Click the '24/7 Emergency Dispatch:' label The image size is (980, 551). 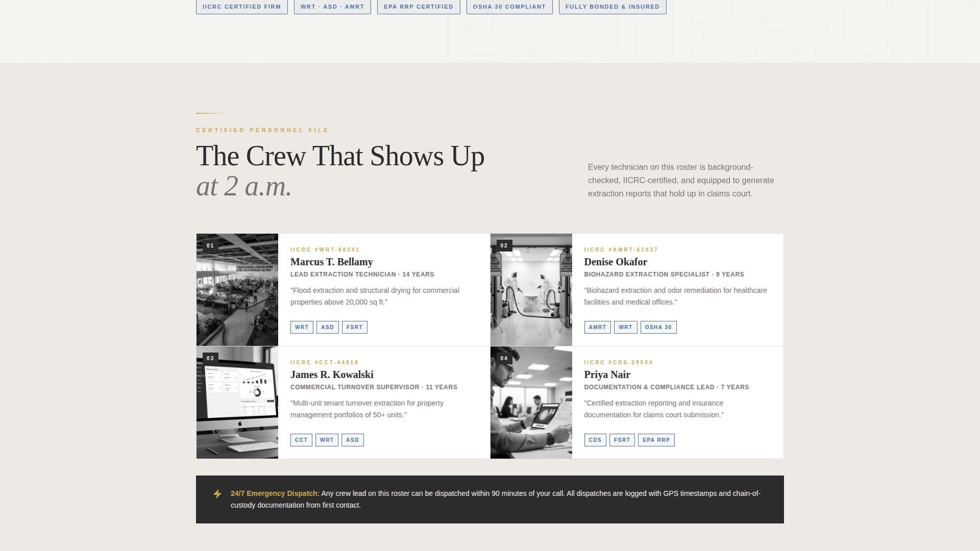tap(275, 493)
